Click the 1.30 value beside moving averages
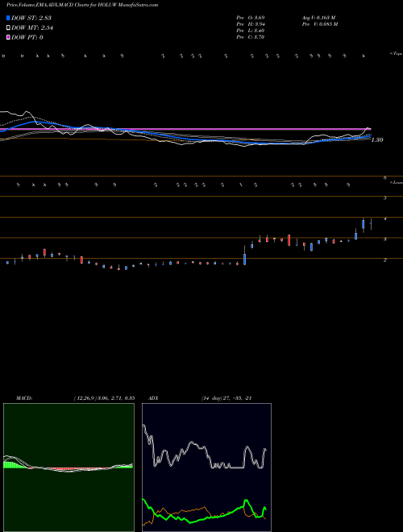Viewport: 403px width, 532px height. point(377,139)
